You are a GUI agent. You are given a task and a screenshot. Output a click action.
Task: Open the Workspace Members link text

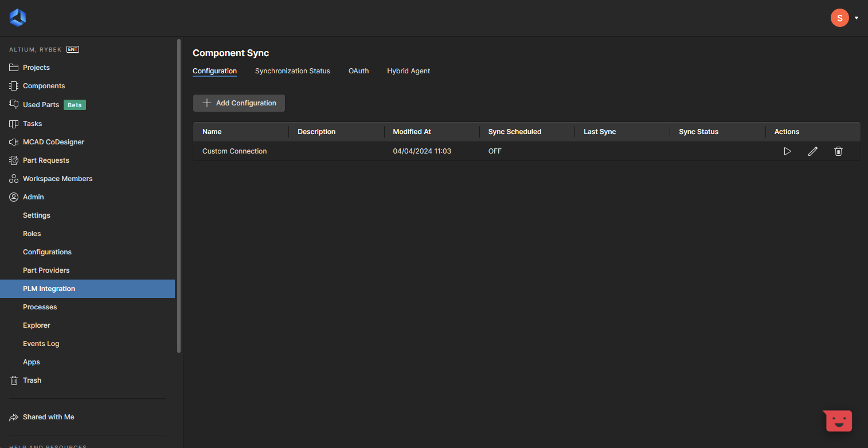(x=57, y=179)
